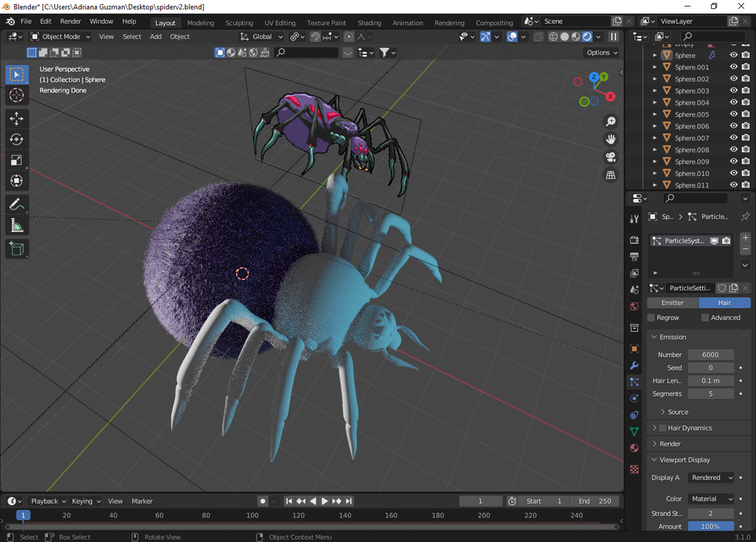756x542 pixels.
Task: Open the Physics properties tab
Action: [635, 398]
